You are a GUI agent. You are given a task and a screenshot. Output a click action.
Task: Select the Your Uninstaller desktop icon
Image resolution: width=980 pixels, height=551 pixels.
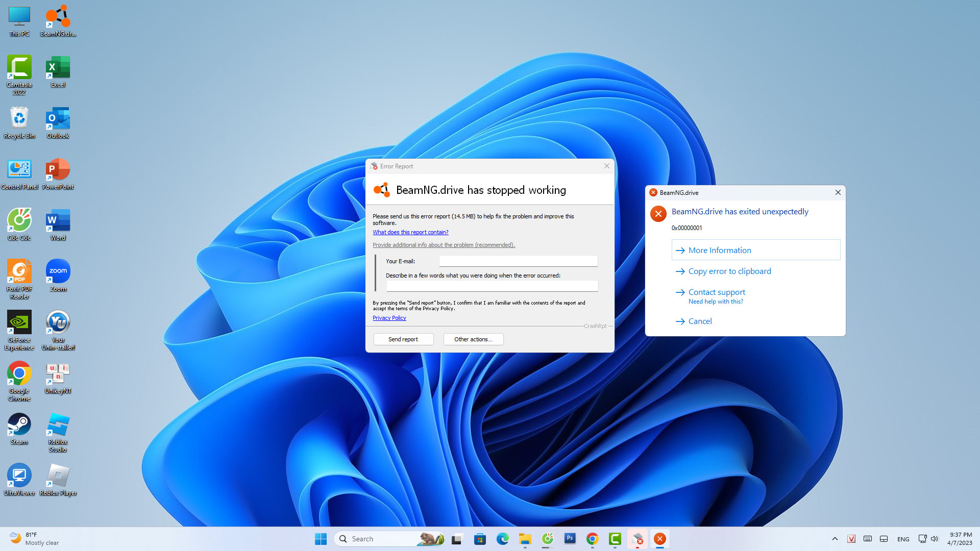pyautogui.click(x=58, y=330)
